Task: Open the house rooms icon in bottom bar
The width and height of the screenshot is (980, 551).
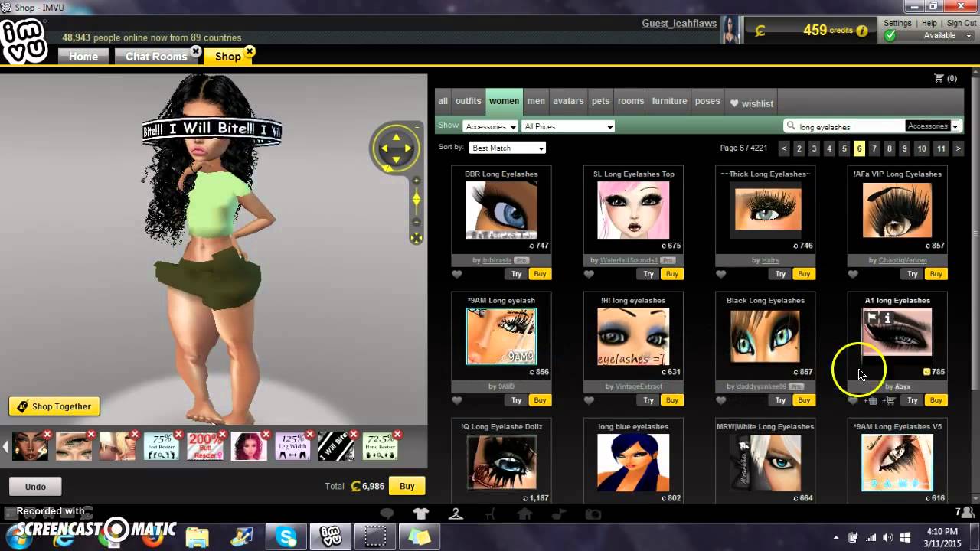Action: coord(524,514)
